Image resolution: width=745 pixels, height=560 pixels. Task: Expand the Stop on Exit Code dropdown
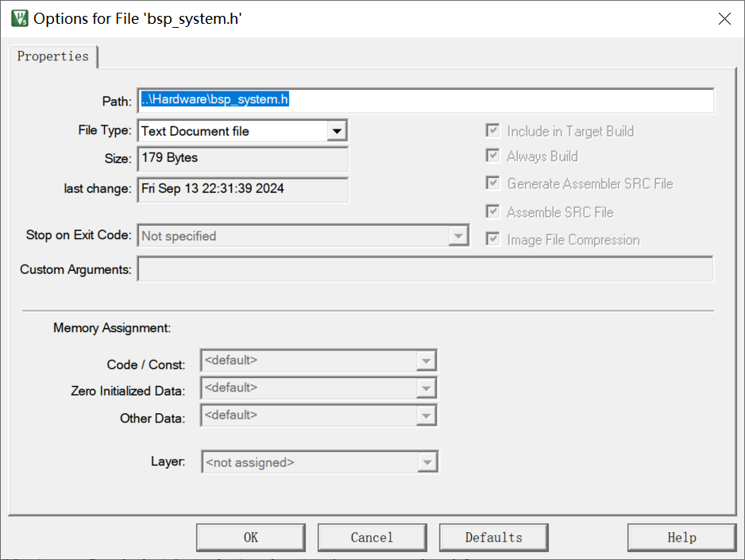point(458,236)
